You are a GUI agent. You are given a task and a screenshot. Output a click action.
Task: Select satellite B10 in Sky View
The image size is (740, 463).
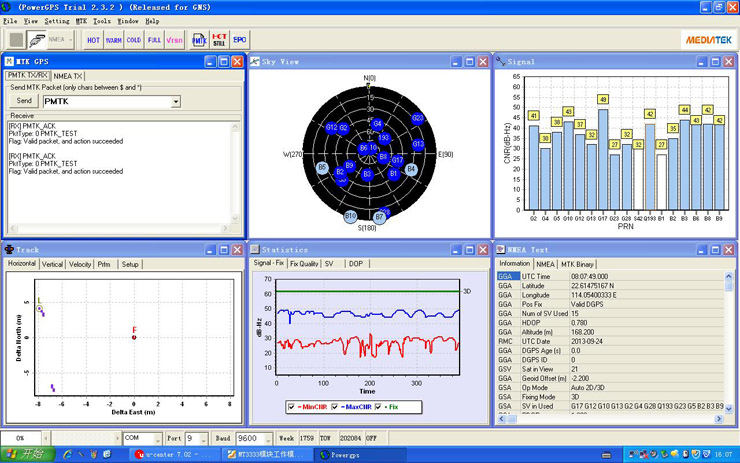click(350, 216)
